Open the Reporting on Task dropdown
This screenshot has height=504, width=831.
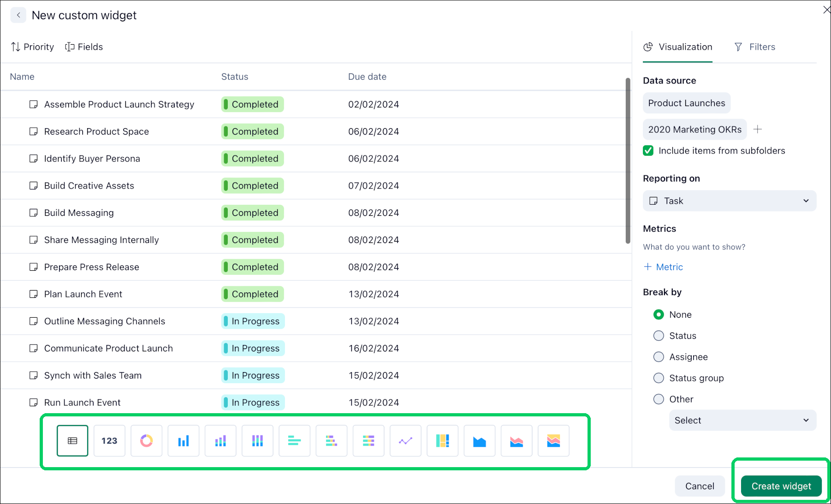click(729, 201)
